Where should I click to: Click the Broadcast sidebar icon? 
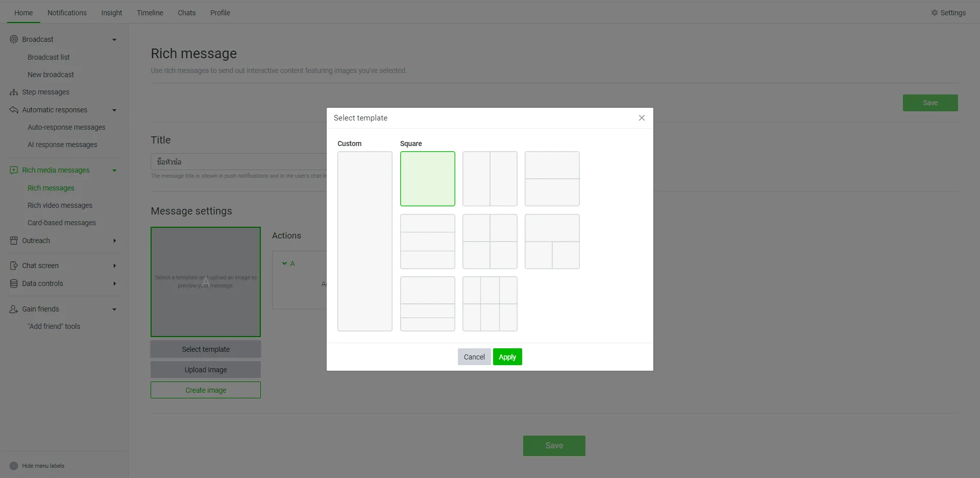[x=14, y=39]
